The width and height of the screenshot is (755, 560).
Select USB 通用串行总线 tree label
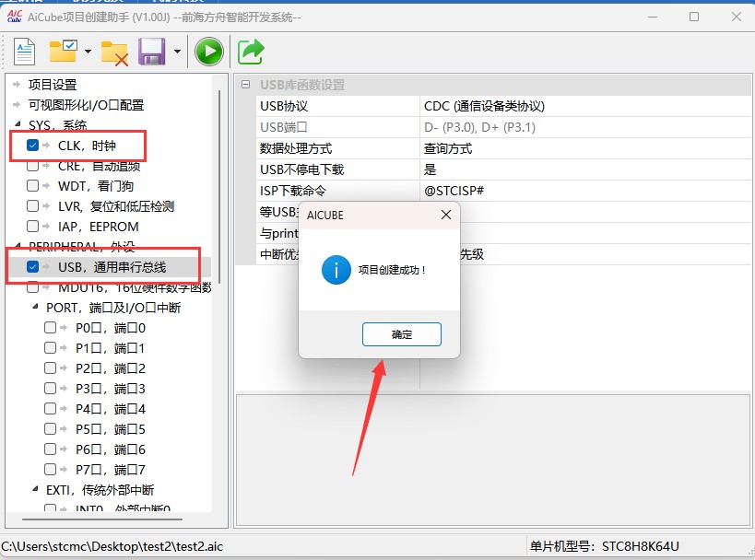pos(112,267)
